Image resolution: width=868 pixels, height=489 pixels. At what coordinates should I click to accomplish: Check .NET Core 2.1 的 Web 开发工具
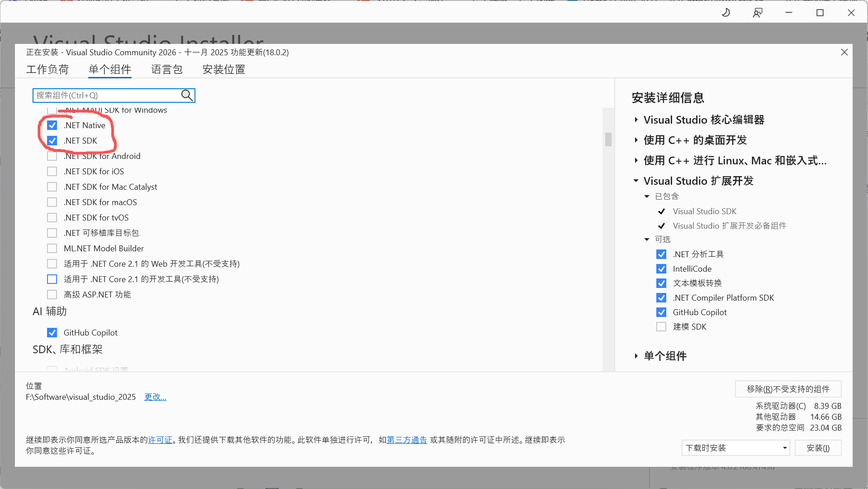click(52, 264)
